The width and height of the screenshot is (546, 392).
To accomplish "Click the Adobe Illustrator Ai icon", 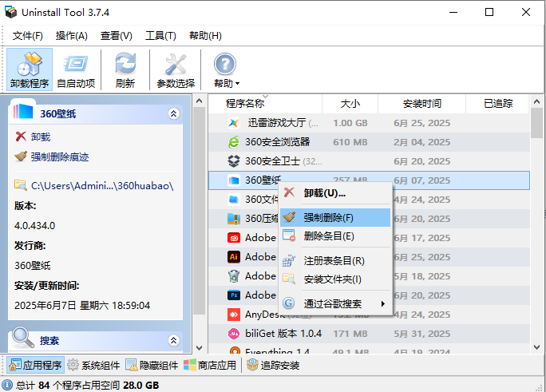I will (x=234, y=257).
